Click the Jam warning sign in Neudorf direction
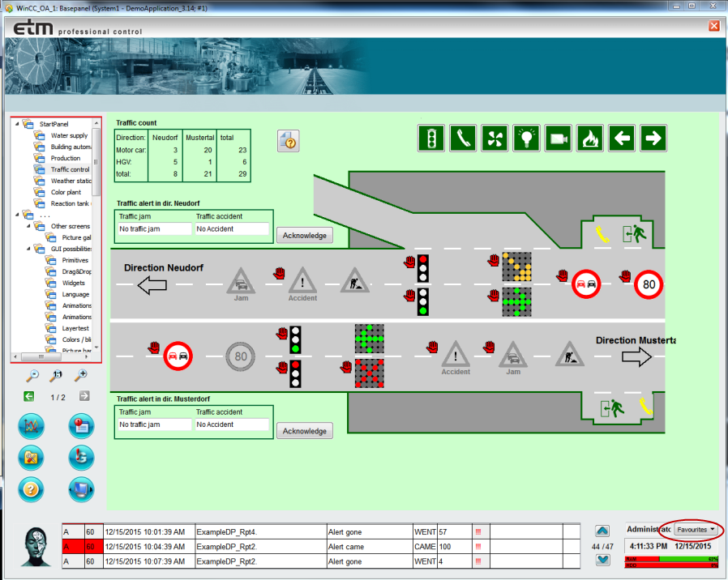The height and width of the screenshot is (580, 728). tap(241, 284)
